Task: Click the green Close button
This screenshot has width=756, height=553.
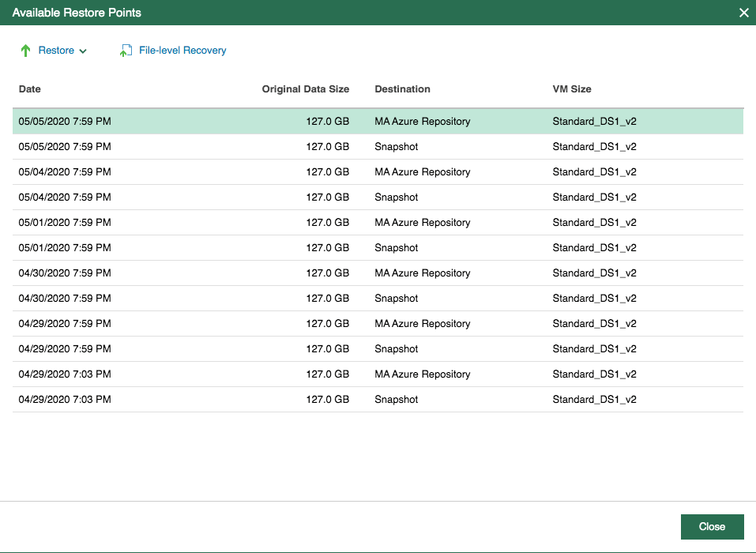Action: (712, 526)
